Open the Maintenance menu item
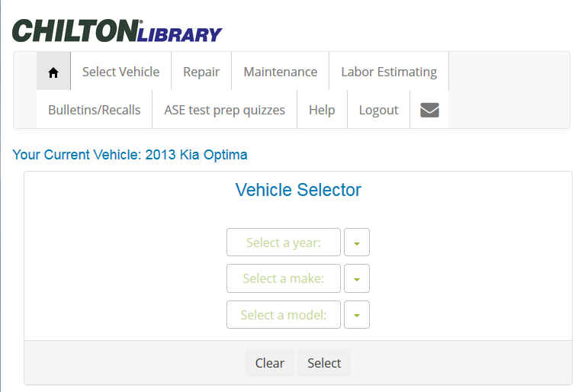Screen dimensions: 578x392 point(280,72)
